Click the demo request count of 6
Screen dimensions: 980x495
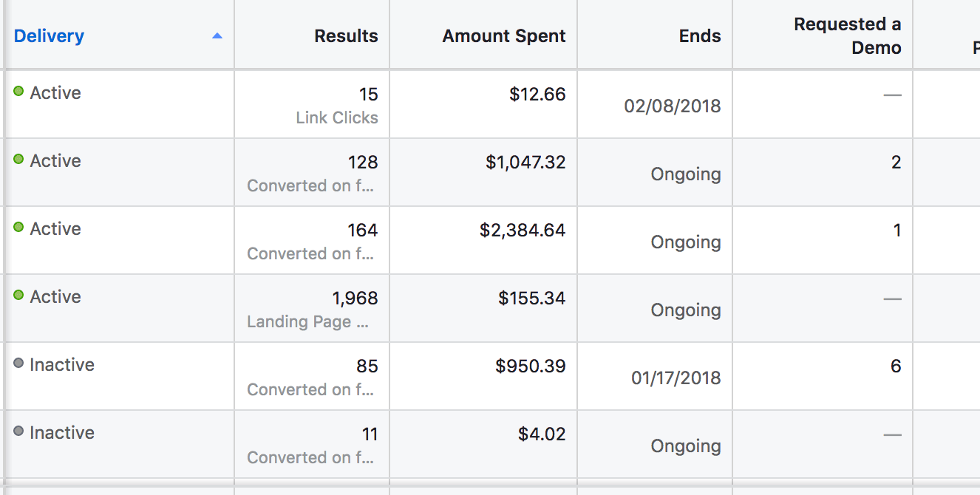click(x=896, y=366)
